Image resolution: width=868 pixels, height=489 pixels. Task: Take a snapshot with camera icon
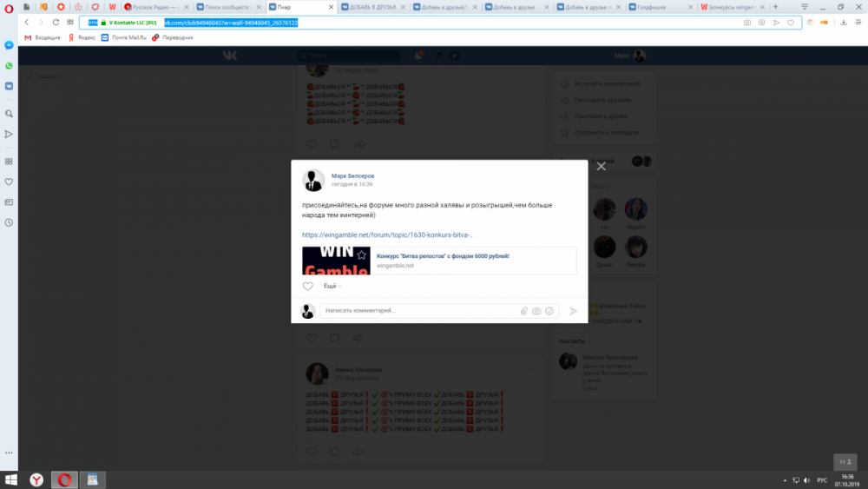click(x=746, y=23)
